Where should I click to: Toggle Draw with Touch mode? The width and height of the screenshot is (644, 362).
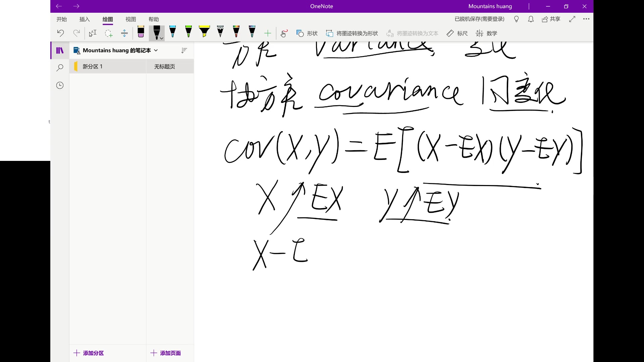pyautogui.click(x=284, y=33)
